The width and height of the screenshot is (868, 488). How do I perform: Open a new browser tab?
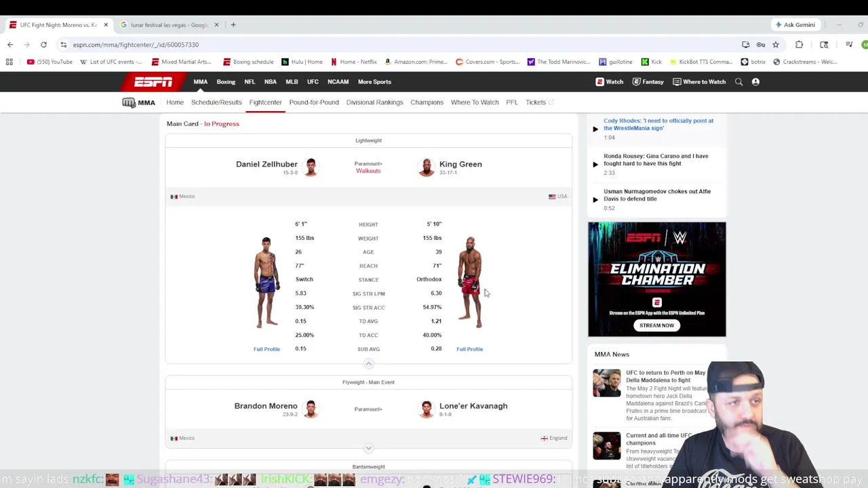pyautogui.click(x=233, y=25)
